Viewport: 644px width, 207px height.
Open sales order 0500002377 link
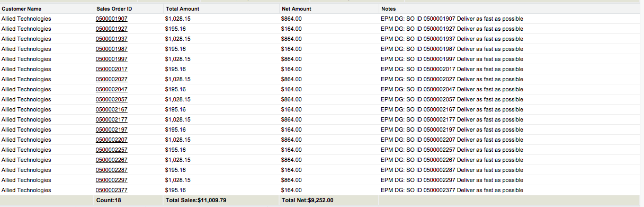(x=111, y=190)
